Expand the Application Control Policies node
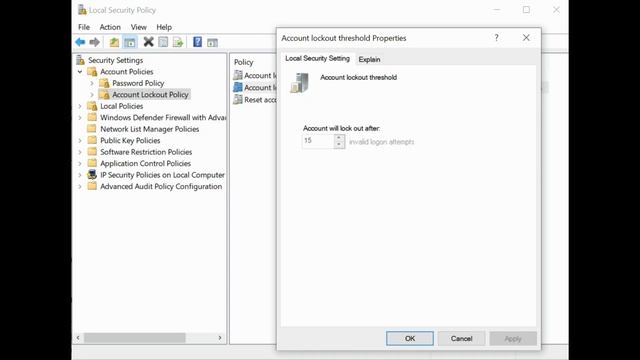This screenshot has width=640, height=360. point(80,163)
